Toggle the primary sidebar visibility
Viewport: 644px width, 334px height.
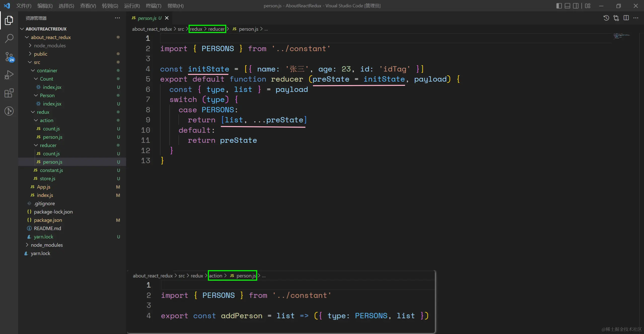click(559, 6)
